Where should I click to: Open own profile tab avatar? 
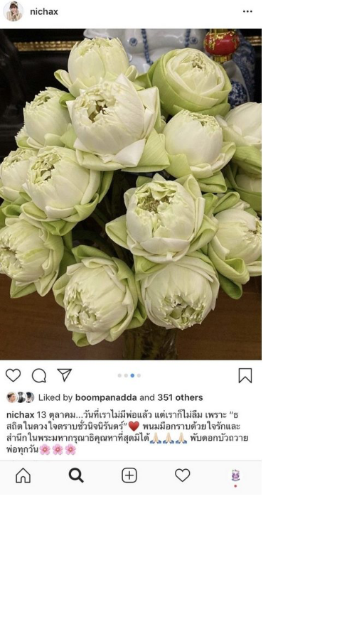(235, 476)
